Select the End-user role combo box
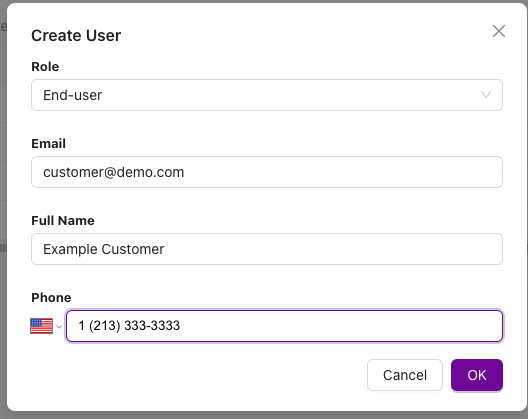528x419 pixels. (x=267, y=95)
